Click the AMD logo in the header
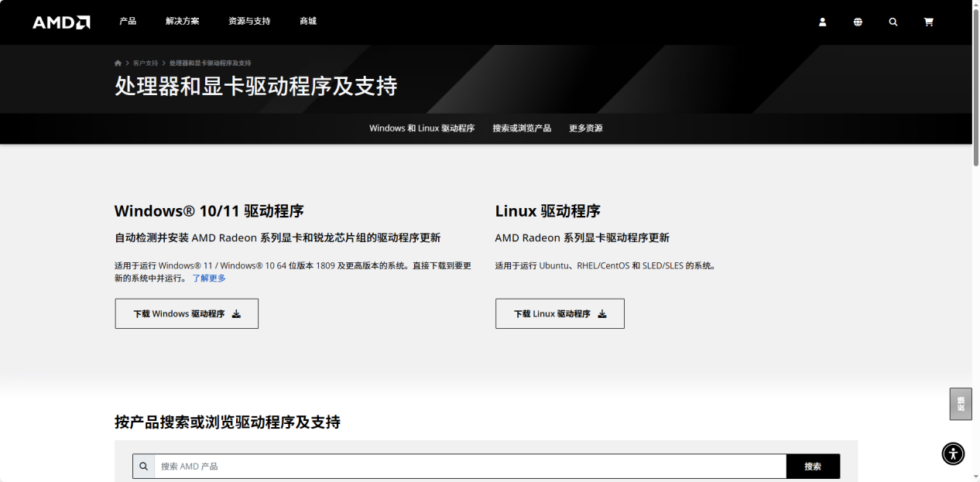The width and height of the screenshot is (980, 482). click(61, 22)
